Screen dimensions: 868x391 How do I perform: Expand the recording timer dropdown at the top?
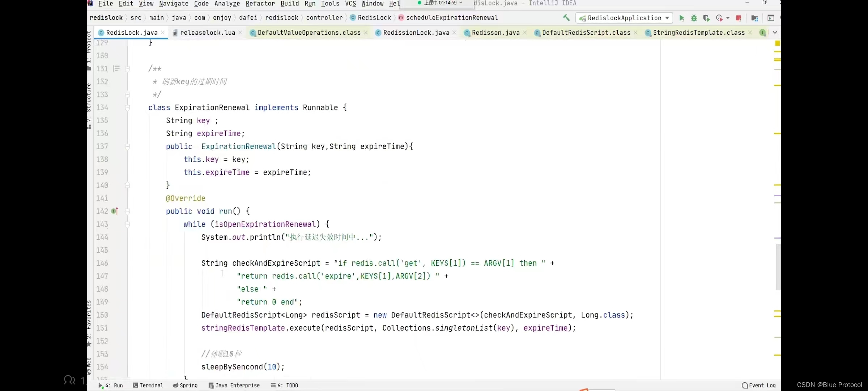click(x=461, y=3)
